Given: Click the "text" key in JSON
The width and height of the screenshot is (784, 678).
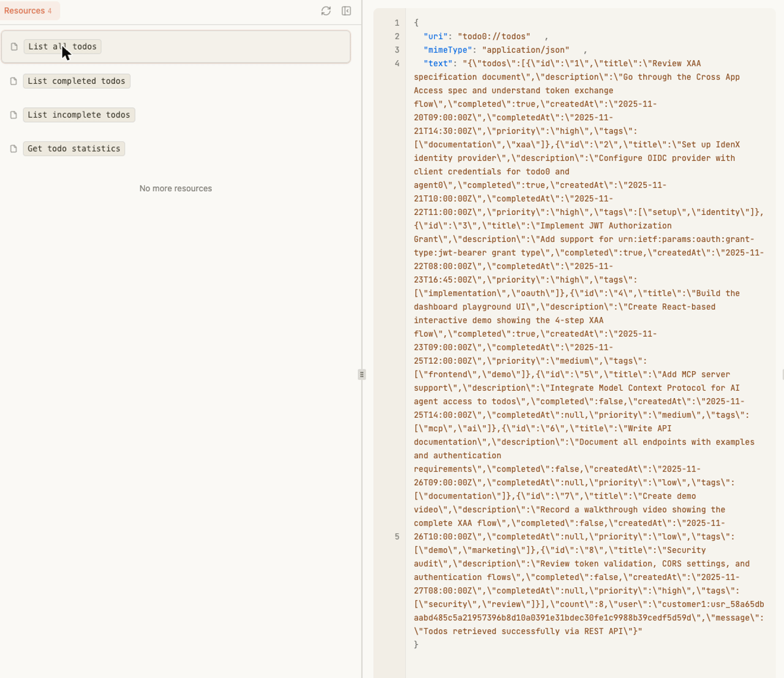Looking at the screenshot, I should pyautogui.click(x=438, y=63).
